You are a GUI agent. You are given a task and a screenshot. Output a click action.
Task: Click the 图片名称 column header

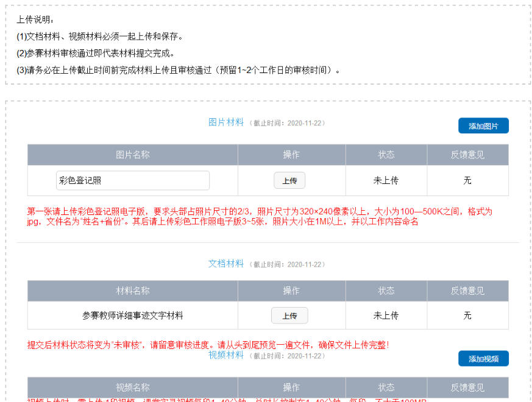[x=133, y=155]
